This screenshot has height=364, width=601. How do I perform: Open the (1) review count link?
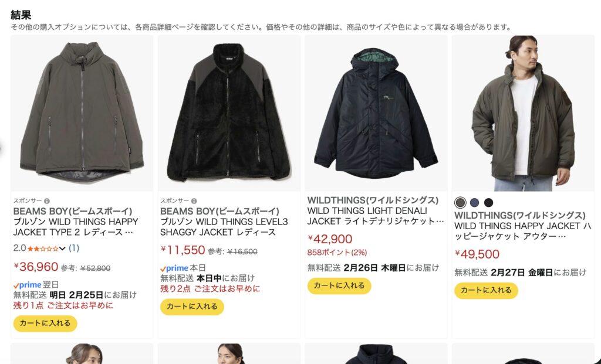[74, 249]
